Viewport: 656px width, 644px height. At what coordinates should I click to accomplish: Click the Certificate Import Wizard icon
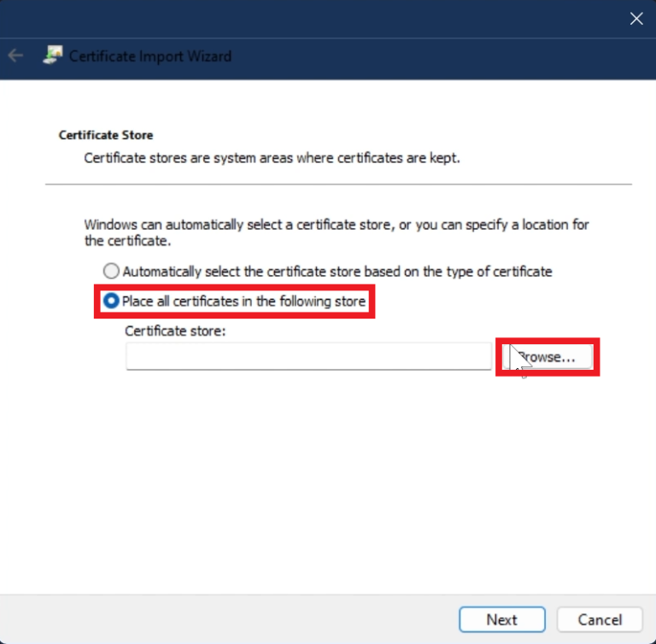53,56
